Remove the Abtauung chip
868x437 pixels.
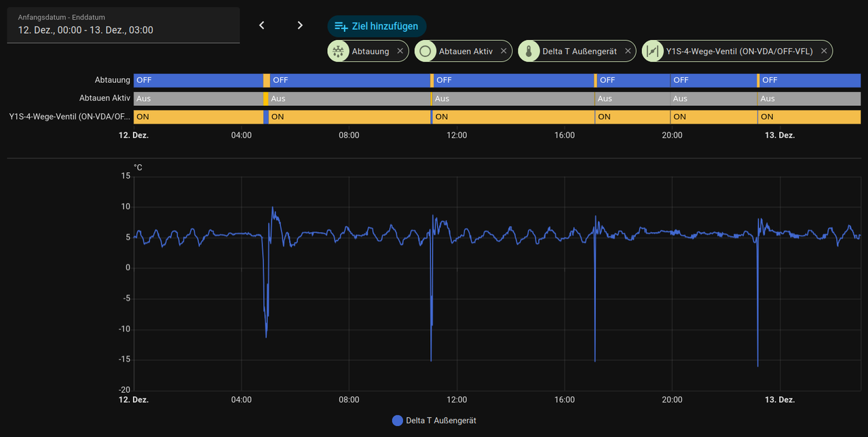400,51
